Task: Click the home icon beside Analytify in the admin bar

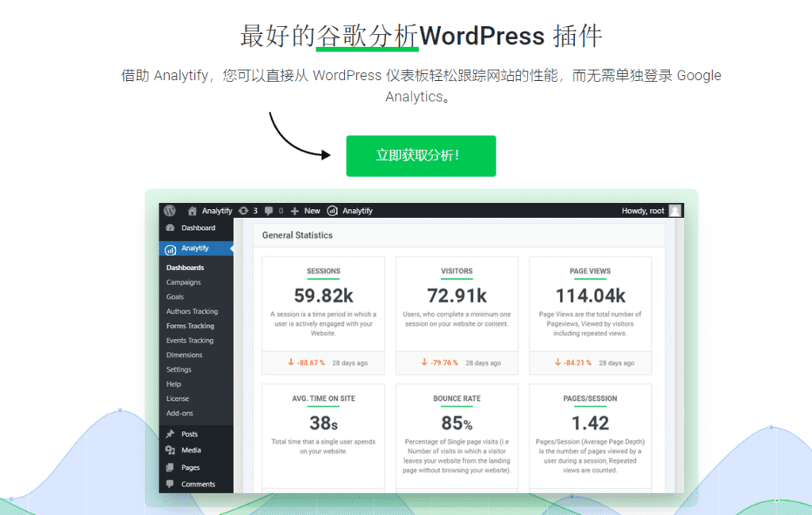Action: [192, 211]
